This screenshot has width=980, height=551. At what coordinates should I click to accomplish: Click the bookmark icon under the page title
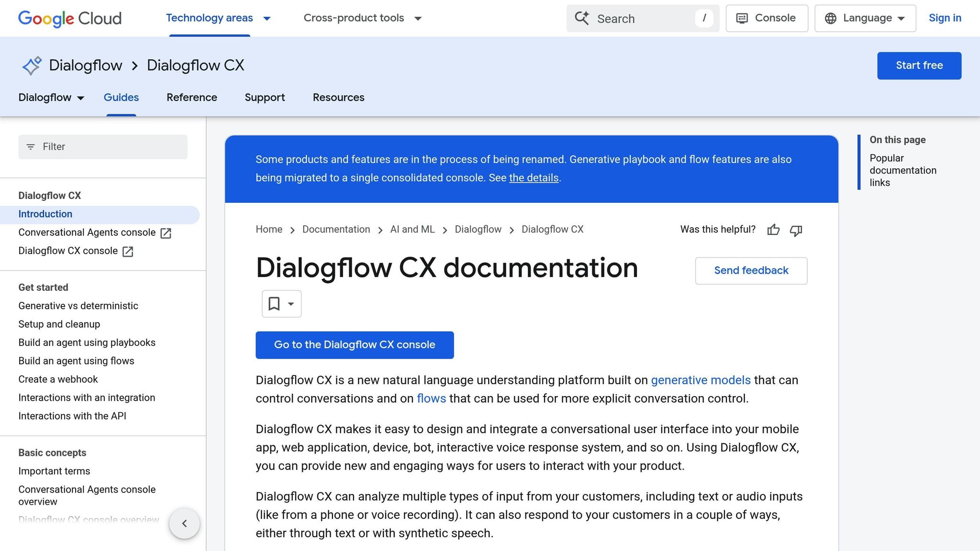(x=275, y=303)
